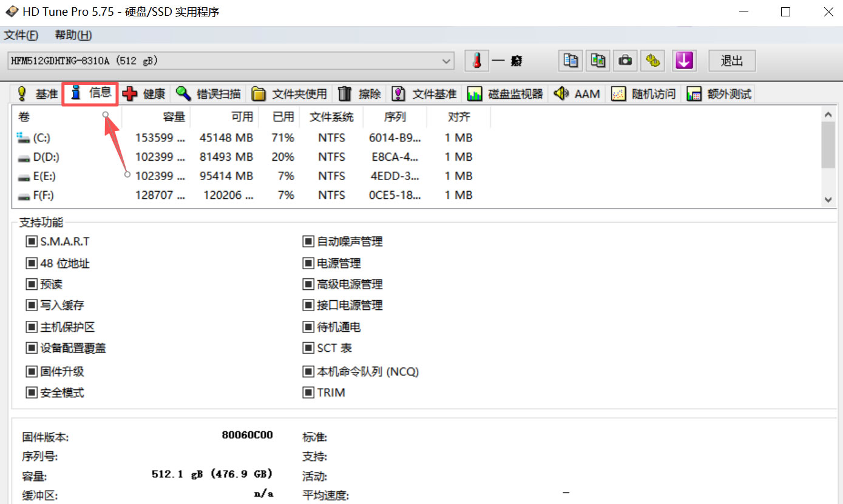The image size is (843, 504).
Task: Open options with the gold gears icon
Action: point(653,61)
